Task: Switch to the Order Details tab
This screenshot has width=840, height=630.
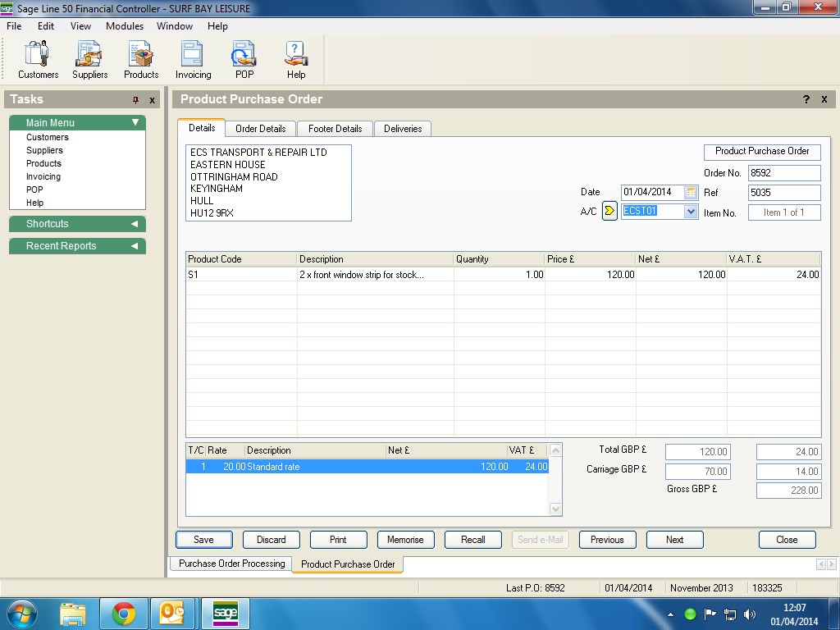Action: 260,129
